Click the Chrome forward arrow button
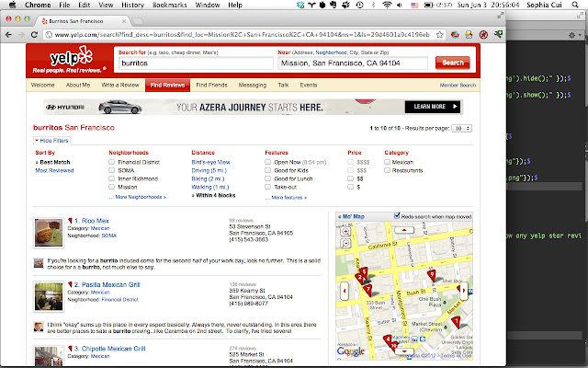This screenshot has height=368, width=588. (x=21, y=35)
